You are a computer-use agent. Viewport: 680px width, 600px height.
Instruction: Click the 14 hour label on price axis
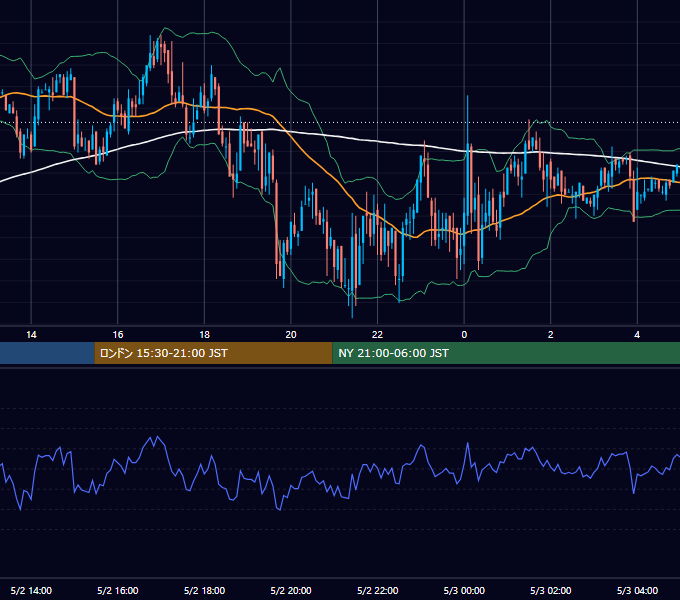click(31, 335)
